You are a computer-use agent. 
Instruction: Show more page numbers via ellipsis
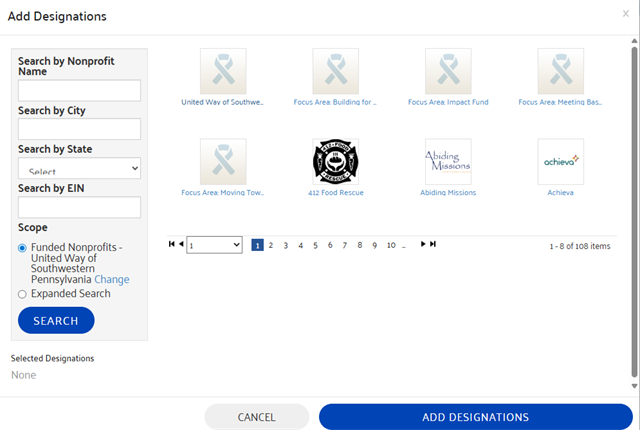click(404, 246)
